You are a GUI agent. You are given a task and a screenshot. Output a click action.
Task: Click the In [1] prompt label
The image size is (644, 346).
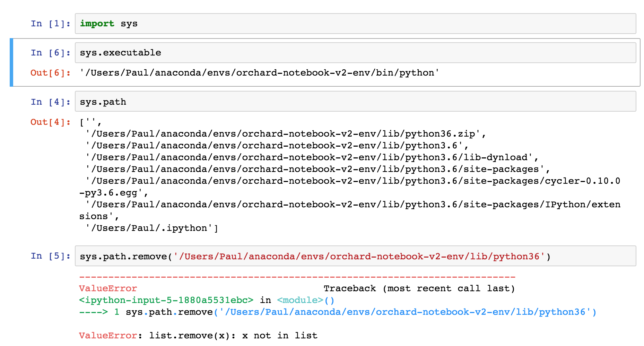tap(50, 24)
